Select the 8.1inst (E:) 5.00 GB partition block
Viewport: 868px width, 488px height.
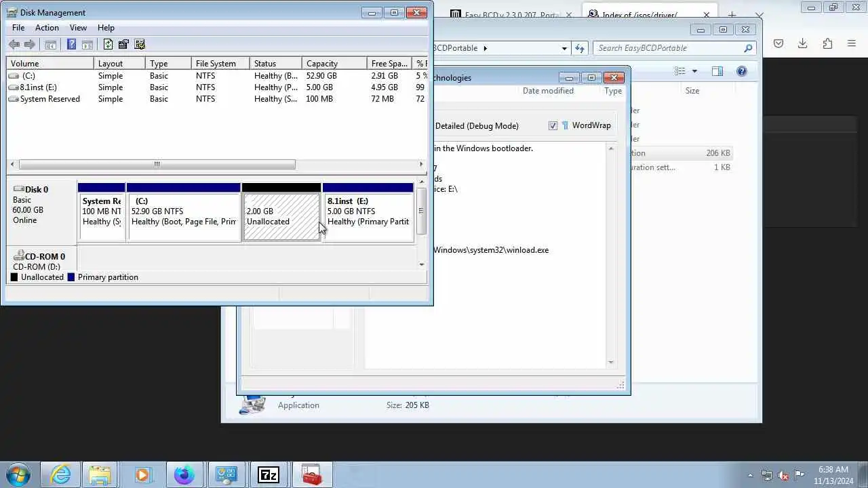point(368,213)
